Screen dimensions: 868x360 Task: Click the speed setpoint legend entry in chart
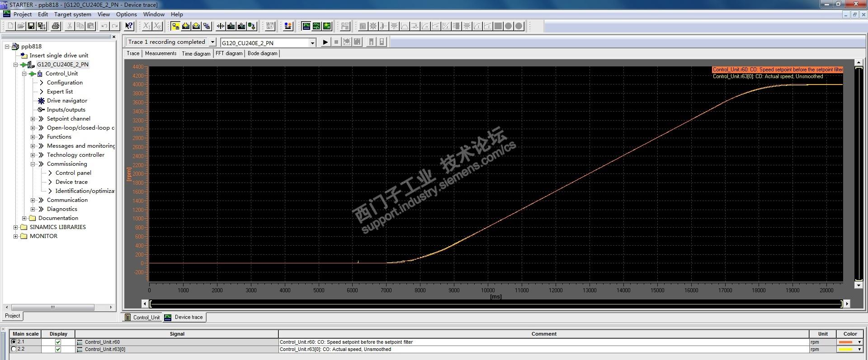click(778, 70)
